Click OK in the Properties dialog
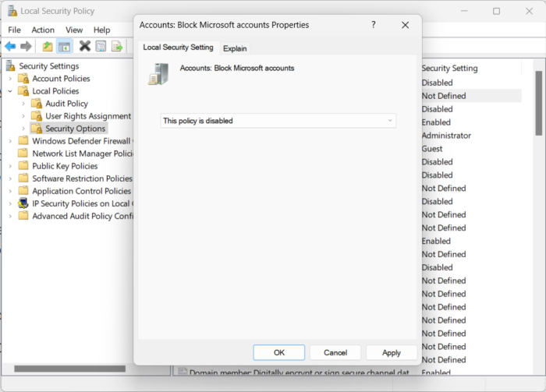Screen dimensions: 546x392 279,353
